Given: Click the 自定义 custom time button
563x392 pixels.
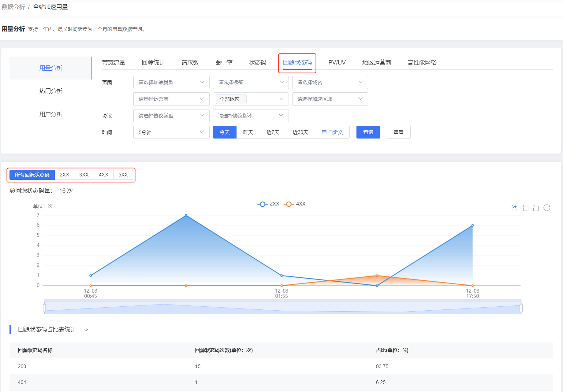Looking at the screenshot, I should (332, 132).
